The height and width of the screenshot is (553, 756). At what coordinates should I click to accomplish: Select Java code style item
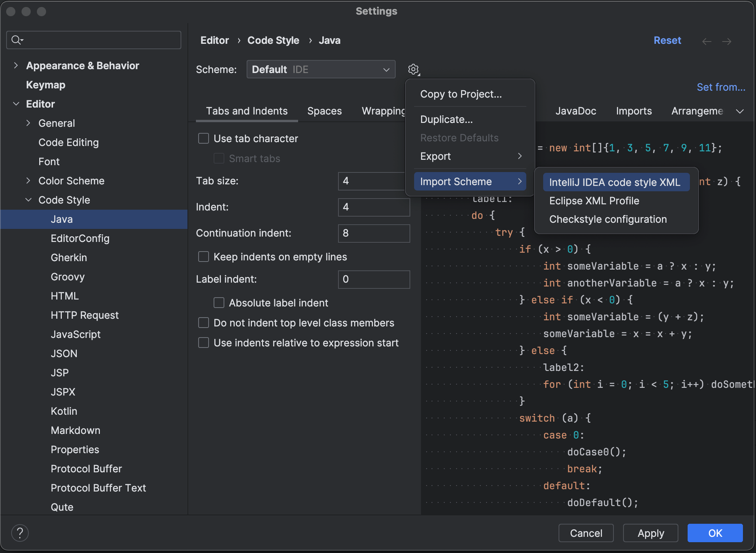[x=94, y=219]
